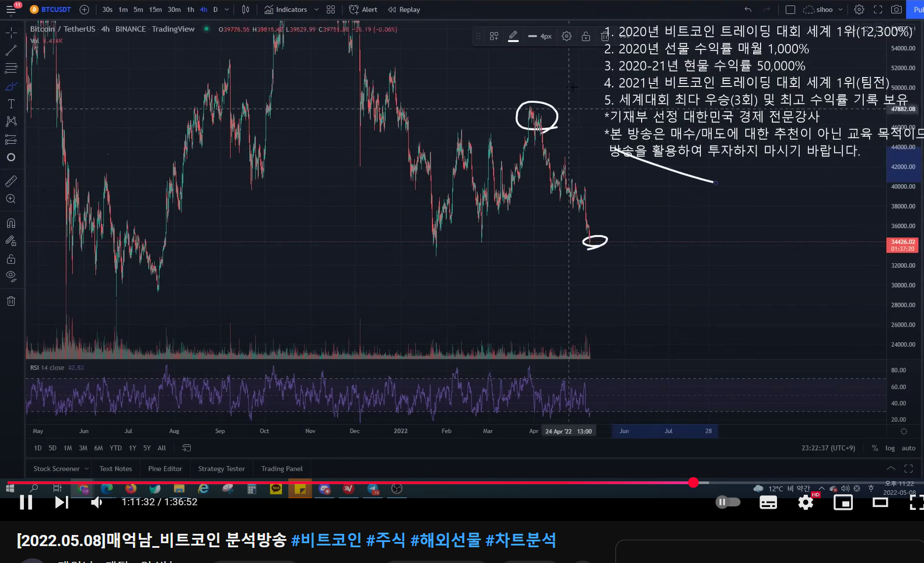Image resolution: width=924 pixels, height=563 pixels.
Task: Lock the selected drawing
Action: click(x=586, y=36)
